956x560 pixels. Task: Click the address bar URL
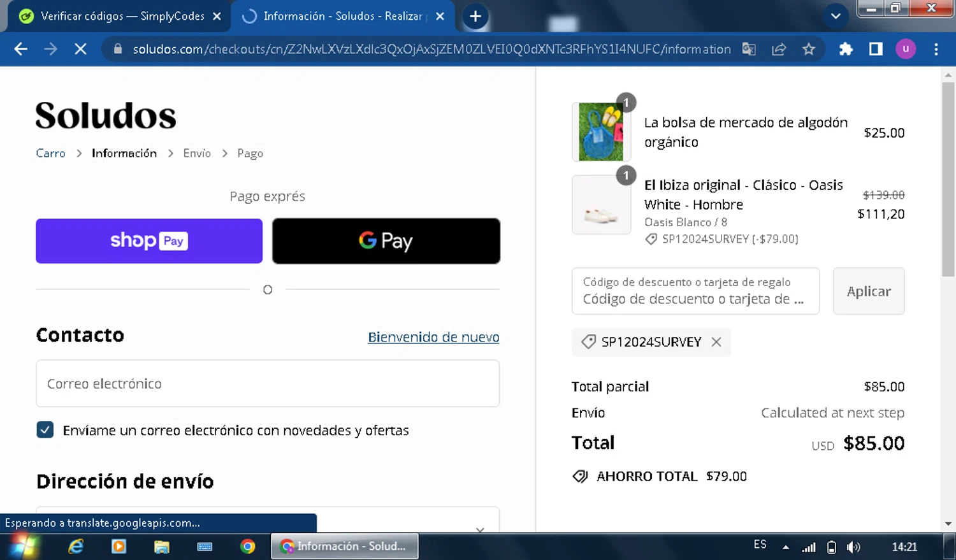point(431,49)
